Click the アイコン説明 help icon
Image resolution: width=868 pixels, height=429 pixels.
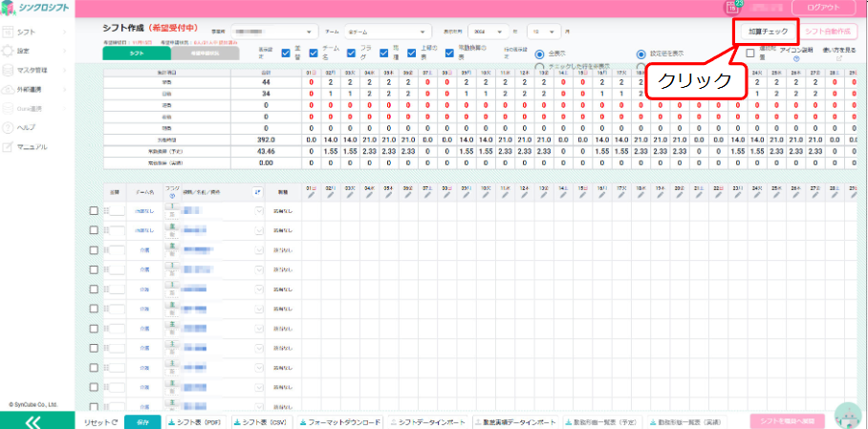coord(796,58)
